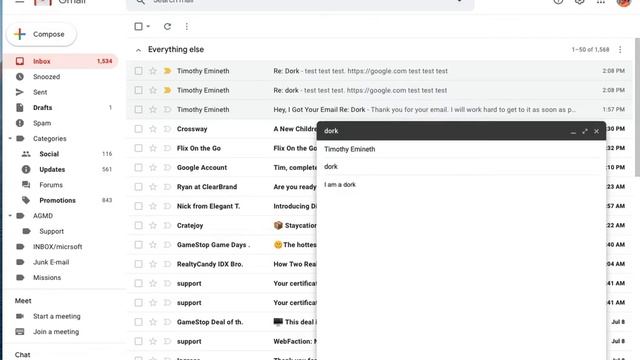Tick checkbox for Cratejoy email

(139, 225)
